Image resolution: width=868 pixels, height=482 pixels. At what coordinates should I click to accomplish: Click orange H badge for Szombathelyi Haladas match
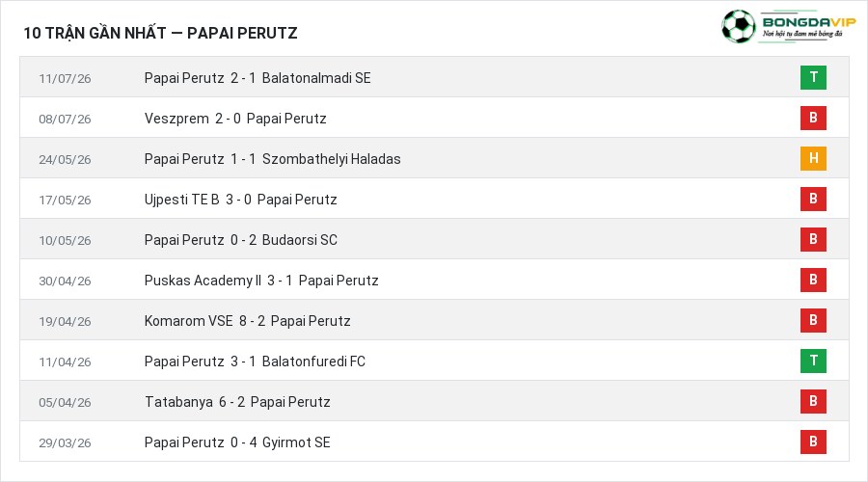tap(813, 158)
